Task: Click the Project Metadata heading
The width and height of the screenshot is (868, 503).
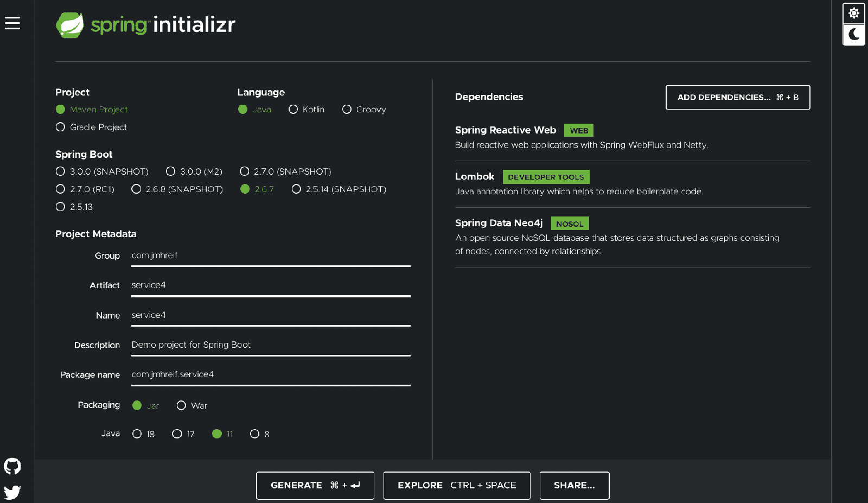Action: [x=96, y=234]
